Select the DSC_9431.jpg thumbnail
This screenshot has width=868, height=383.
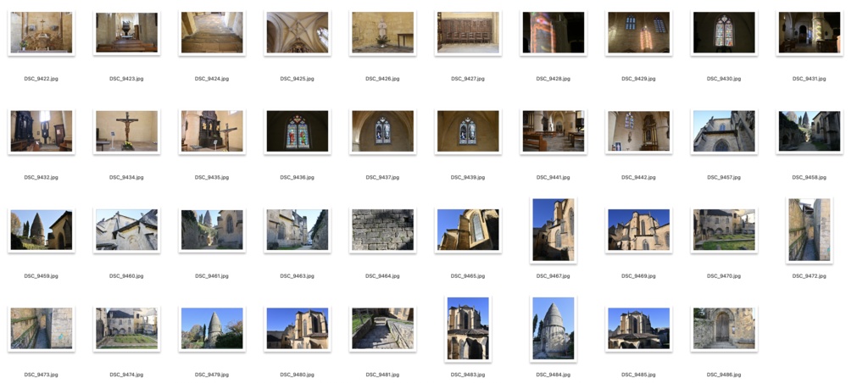(x=809, y=33)
